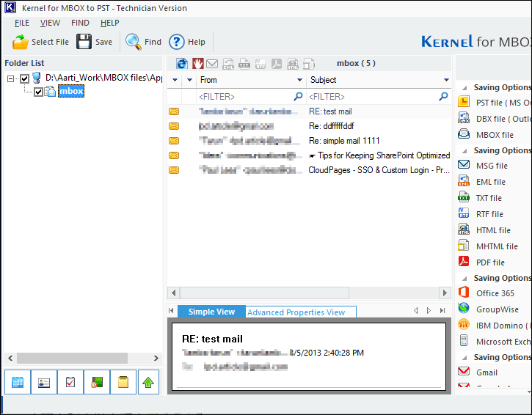The image size is (532, 415).
Task: Select Gmail saving option
Action: (478, 372)
